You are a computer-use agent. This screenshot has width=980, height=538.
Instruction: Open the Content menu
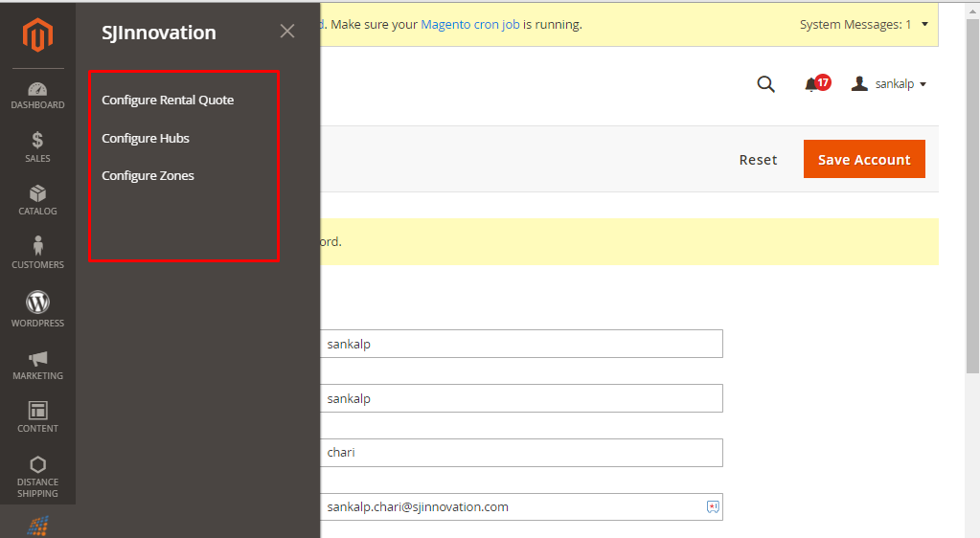pyautogui.click(x=37, y=417)
